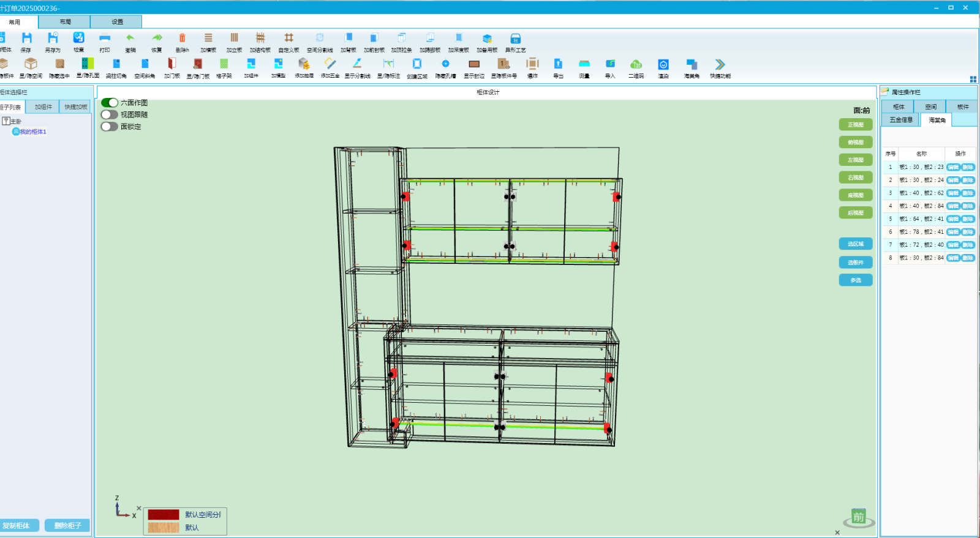The height and width of the screenshot is (538, 980).
Task: Expand the 快捷功能 chevron menu
Action: [x=720, y=65]
